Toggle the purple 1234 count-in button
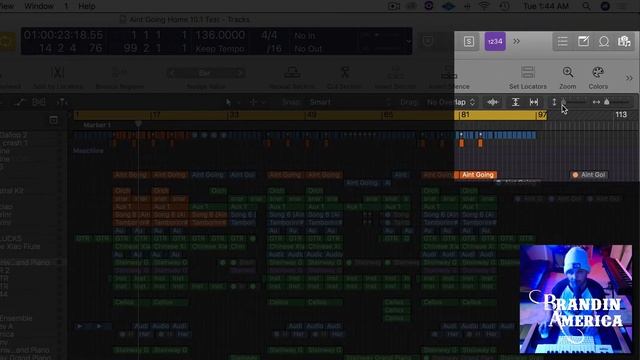The height and width of the screenshot is (360, 640). click(x=495, y=42)
